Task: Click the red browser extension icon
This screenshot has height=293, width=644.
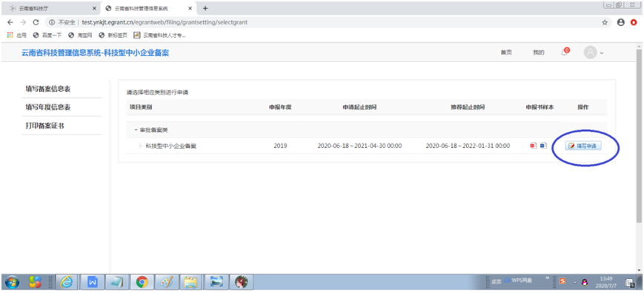Action: 634,22
